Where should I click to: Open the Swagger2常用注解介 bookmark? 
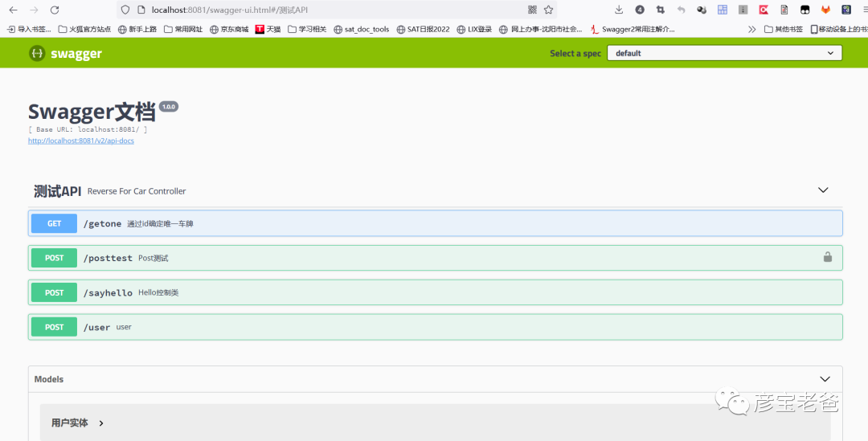coord(633,30)
